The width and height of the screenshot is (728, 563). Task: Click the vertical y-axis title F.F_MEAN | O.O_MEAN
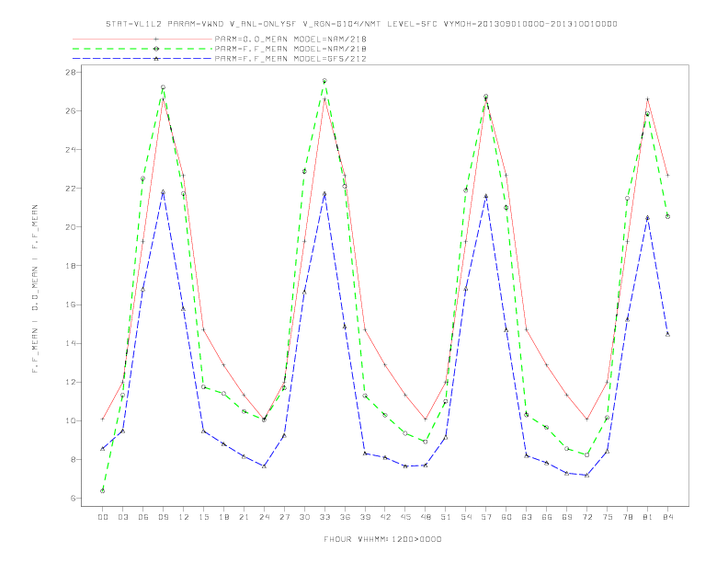35,289
